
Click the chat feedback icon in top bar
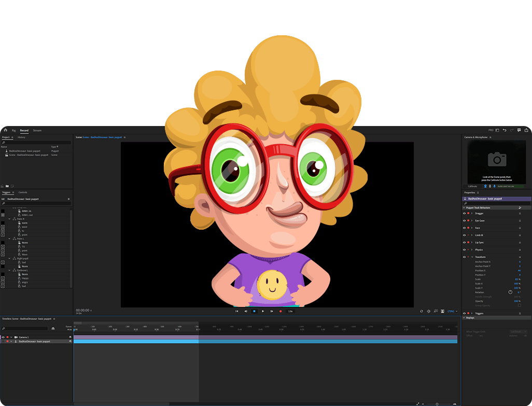tap(519, 130)
